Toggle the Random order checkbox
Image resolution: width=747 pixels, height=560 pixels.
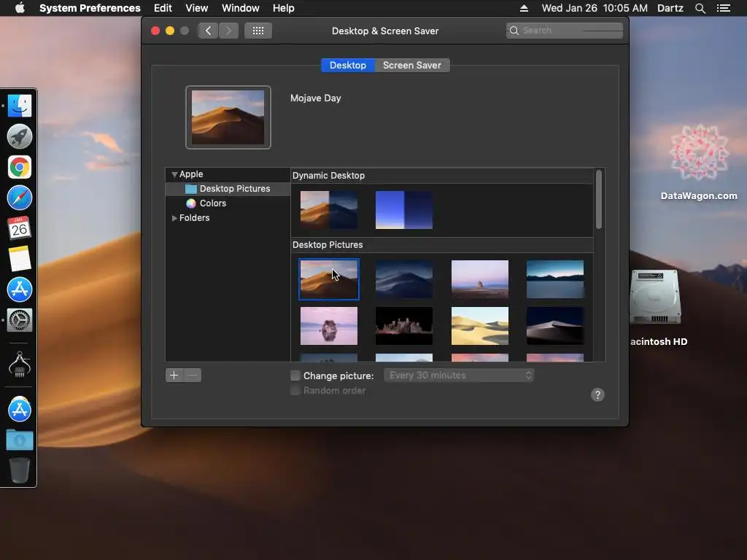click(295, 391)
